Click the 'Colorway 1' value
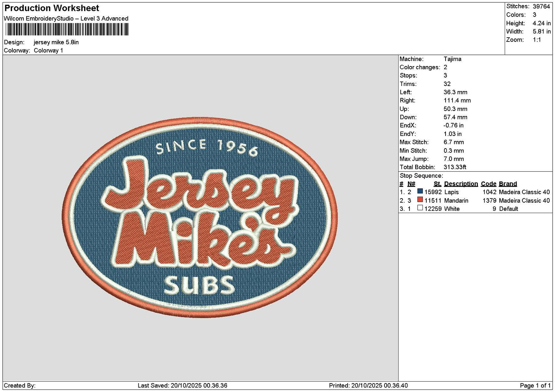 (48, 50)
